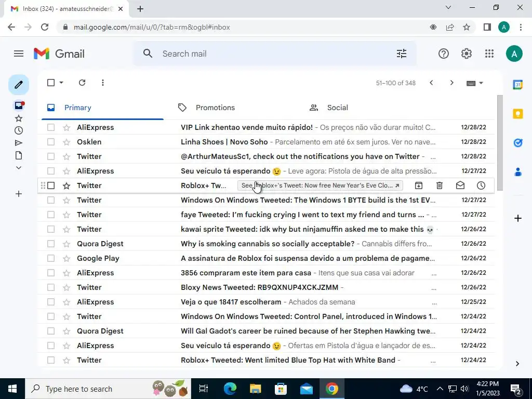The image size is (532, 399).
Task: Open Snoozed clock icon in sidebar
Action: click(x=19, y=130)
